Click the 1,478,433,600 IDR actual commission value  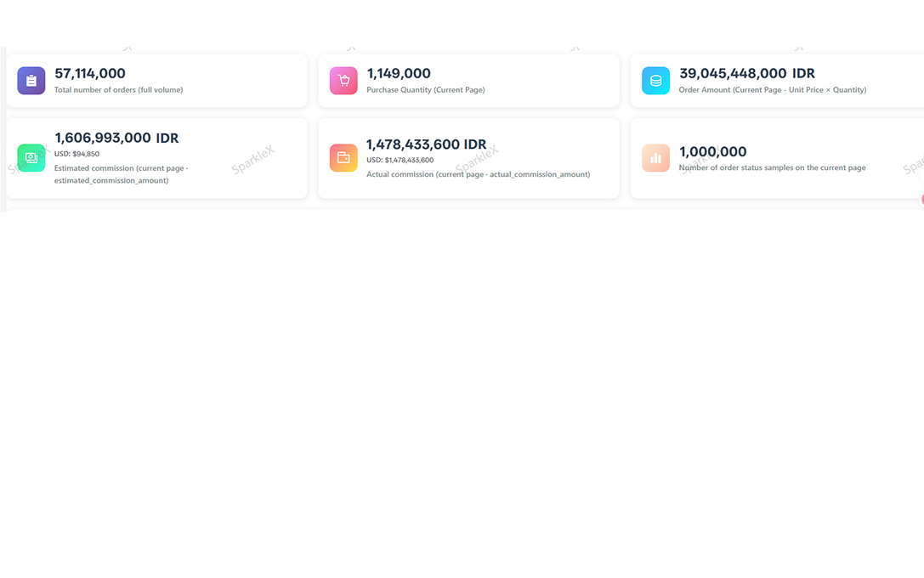click(426, 145)
